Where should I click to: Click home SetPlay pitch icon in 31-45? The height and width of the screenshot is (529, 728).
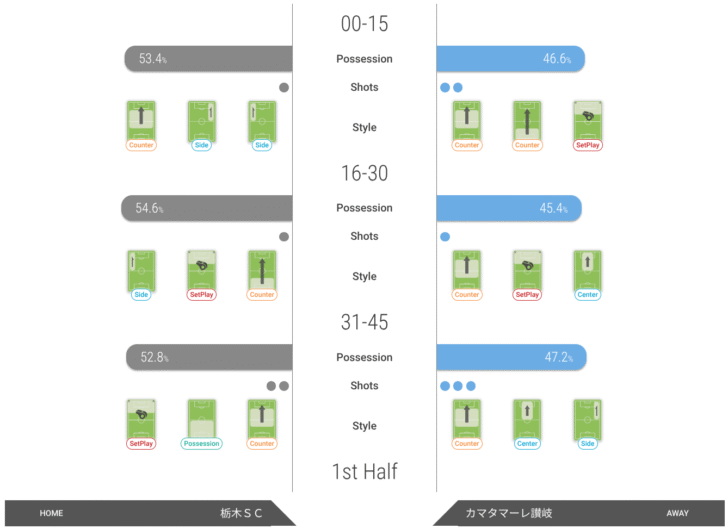point(141,419)
